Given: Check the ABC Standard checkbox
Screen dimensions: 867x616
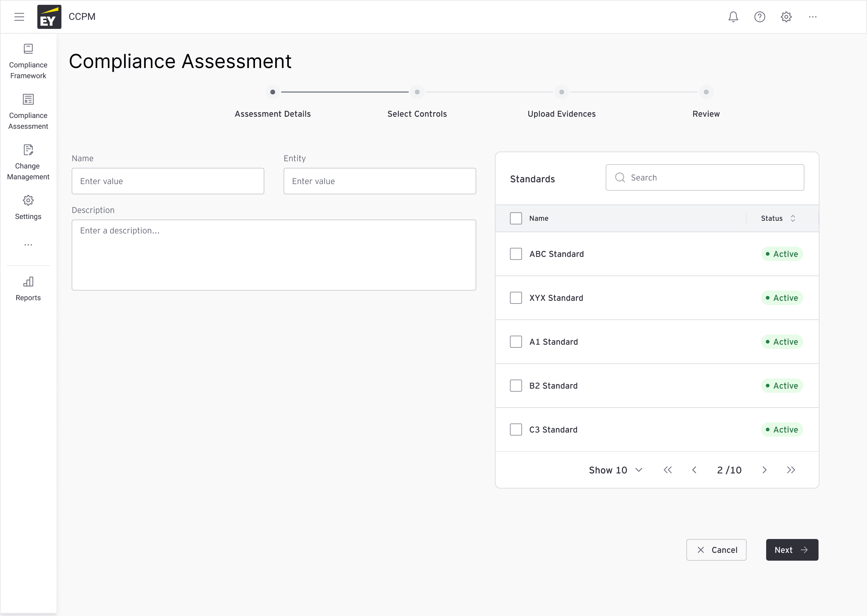Looking at the screenshot, I should pos(515,254).
